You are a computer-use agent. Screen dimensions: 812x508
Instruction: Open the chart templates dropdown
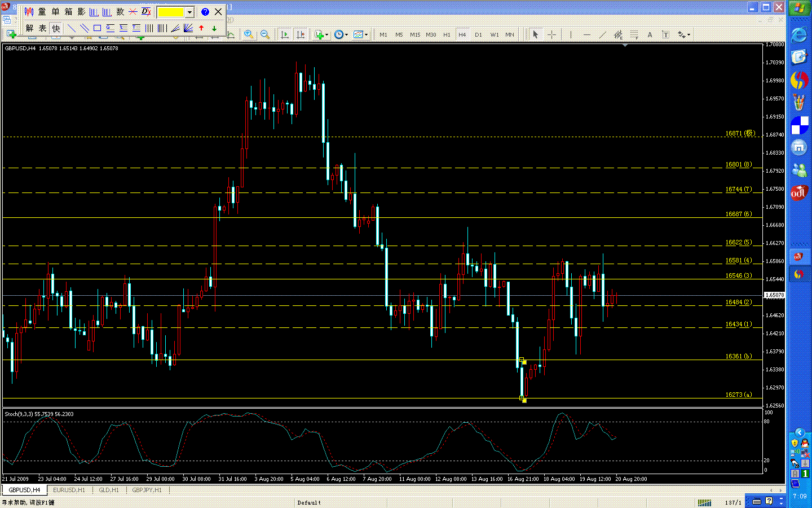tap(360, 34)
